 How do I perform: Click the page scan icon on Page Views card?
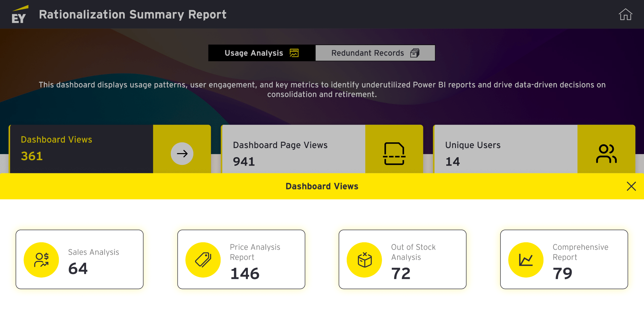394,154
